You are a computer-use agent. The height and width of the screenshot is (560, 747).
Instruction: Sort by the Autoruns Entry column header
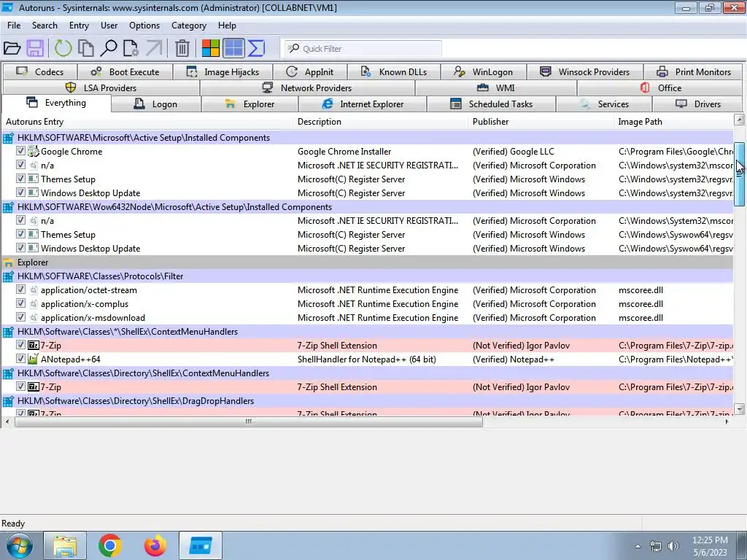click(x=147, y=122)
